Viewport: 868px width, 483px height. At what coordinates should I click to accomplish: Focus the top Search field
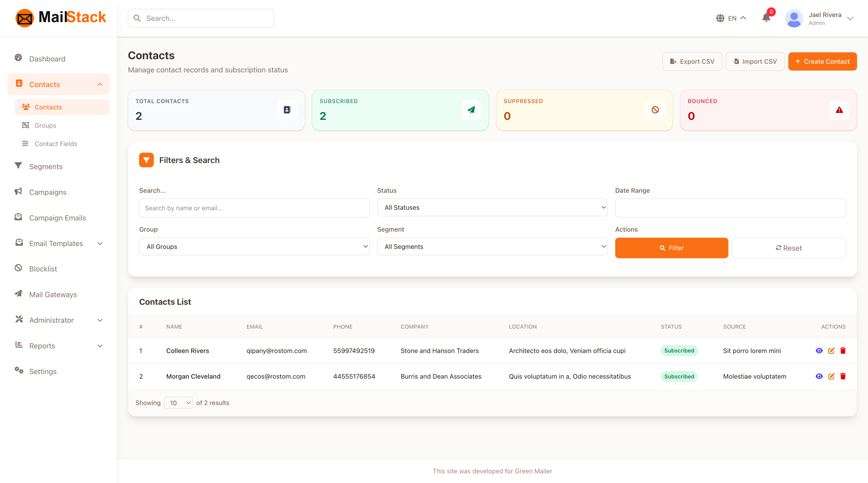pyautogui.click(x=201, y=18)
